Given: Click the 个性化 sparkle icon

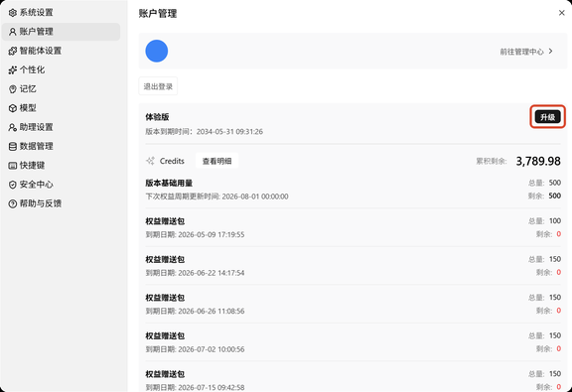Looking at the screenshot, I should 12,70.
